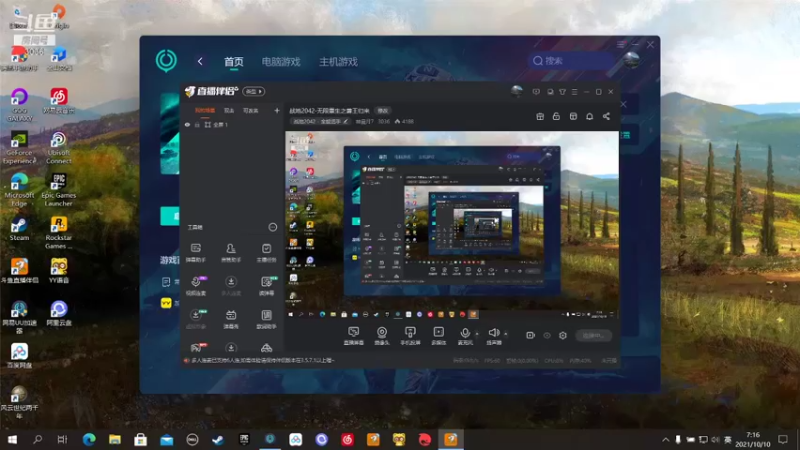Open streaming settings via the gear icon
Image resolution: width=800 pixels, height=450 pixels.
[563, 335]
